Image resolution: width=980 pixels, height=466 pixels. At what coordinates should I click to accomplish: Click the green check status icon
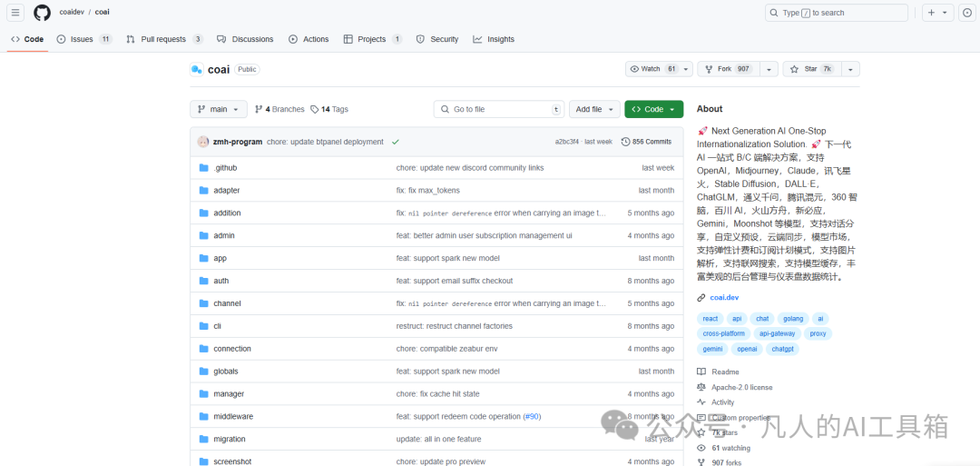(x=395, y=142)
